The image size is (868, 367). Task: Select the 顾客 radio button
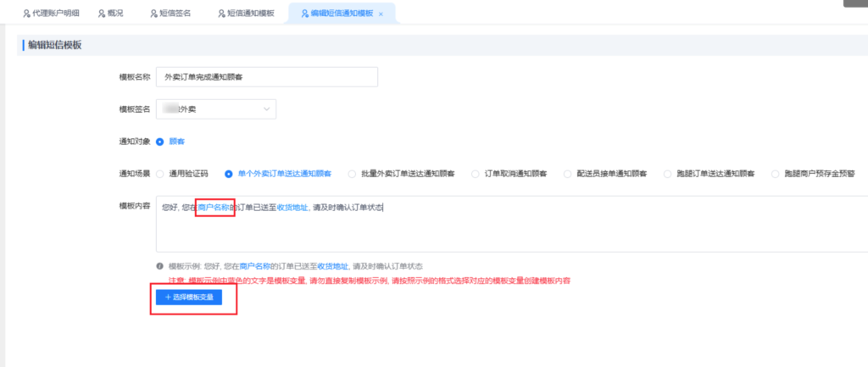tap(160, 142)
